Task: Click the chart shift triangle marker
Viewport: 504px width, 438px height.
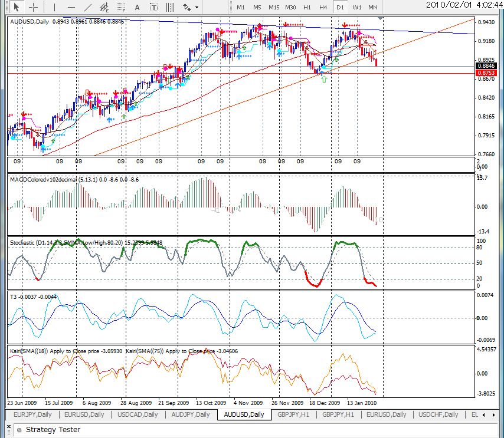Action: point(380,18)
